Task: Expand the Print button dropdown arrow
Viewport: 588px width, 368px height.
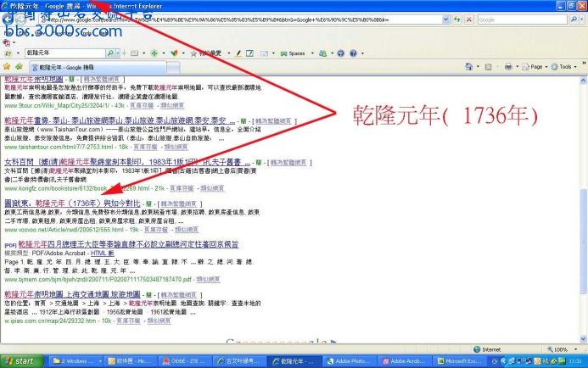Action: click(517, 67)
